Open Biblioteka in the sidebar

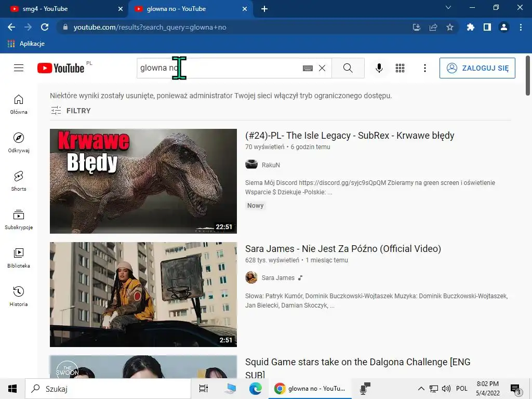coord(19,258)
